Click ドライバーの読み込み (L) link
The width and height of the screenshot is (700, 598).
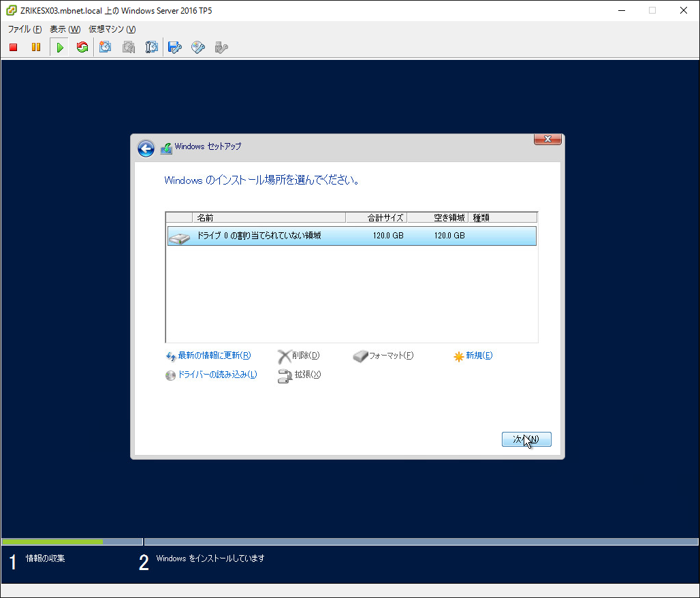pos(217,375)
